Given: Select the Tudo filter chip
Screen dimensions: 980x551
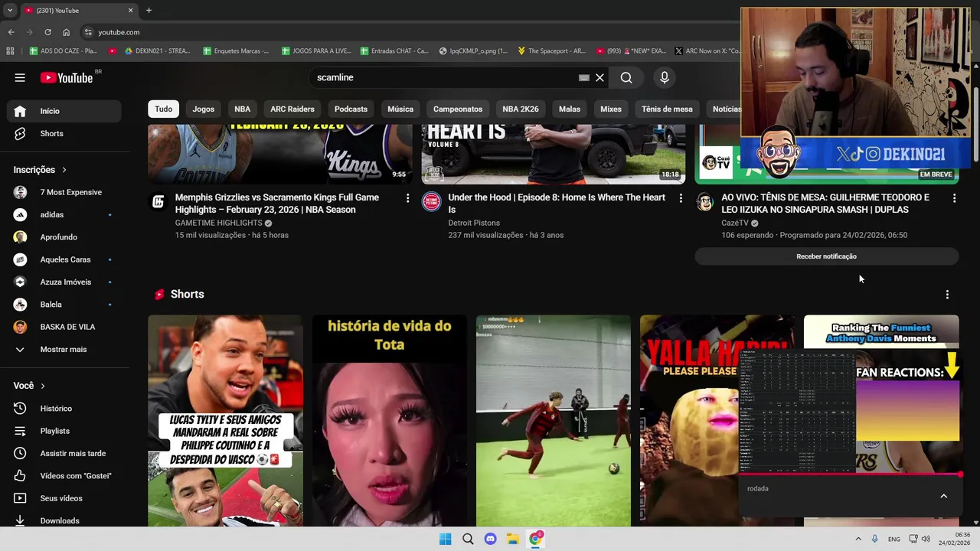Looking at the screenshot, I should point(164,109).
